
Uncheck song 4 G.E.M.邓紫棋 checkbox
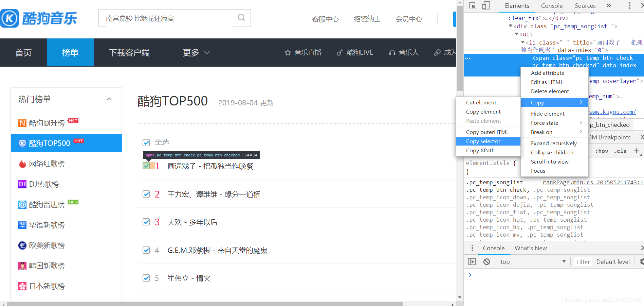146,250
